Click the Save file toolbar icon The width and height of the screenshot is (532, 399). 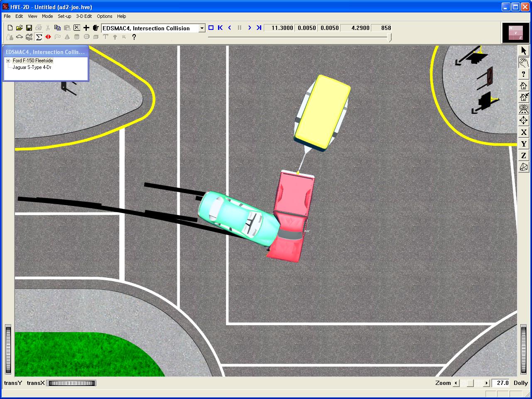[29, 28]
